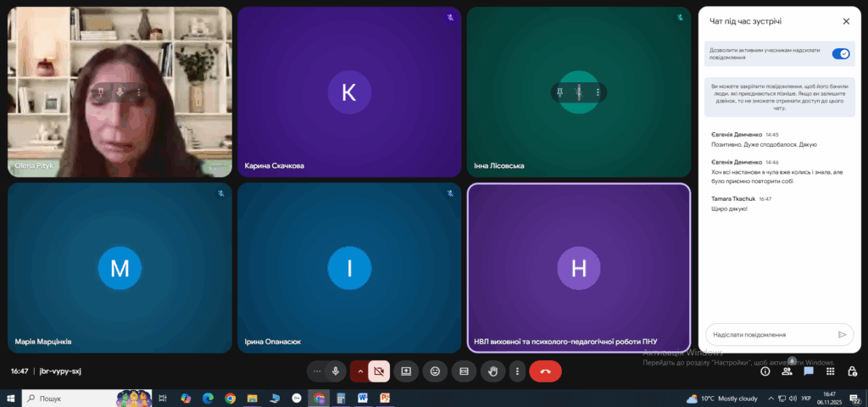Open the activities grid icon

pos(831,371)
